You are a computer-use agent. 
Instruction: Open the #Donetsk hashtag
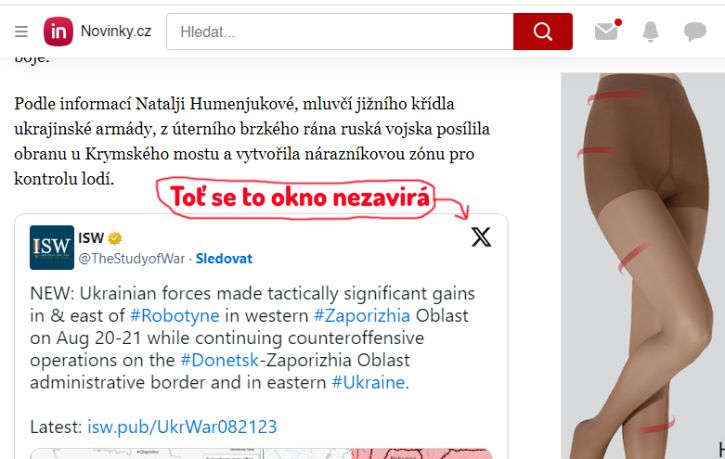(x=219, y=360)
